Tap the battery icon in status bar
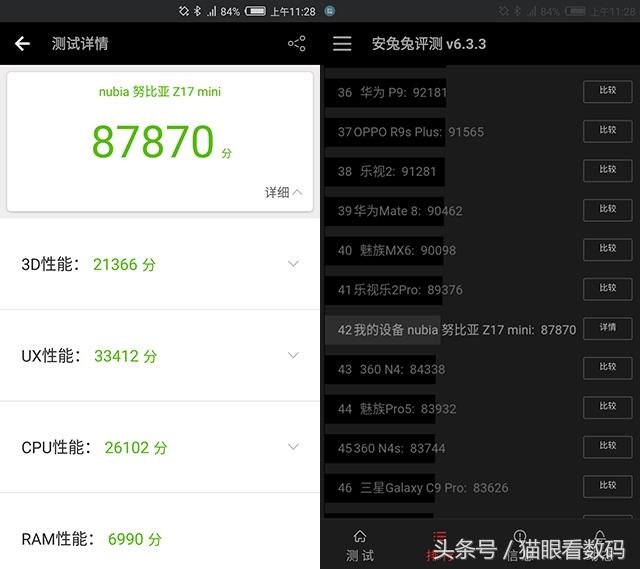The height and width of the screenshot is (569, 640). coord(255,11)
